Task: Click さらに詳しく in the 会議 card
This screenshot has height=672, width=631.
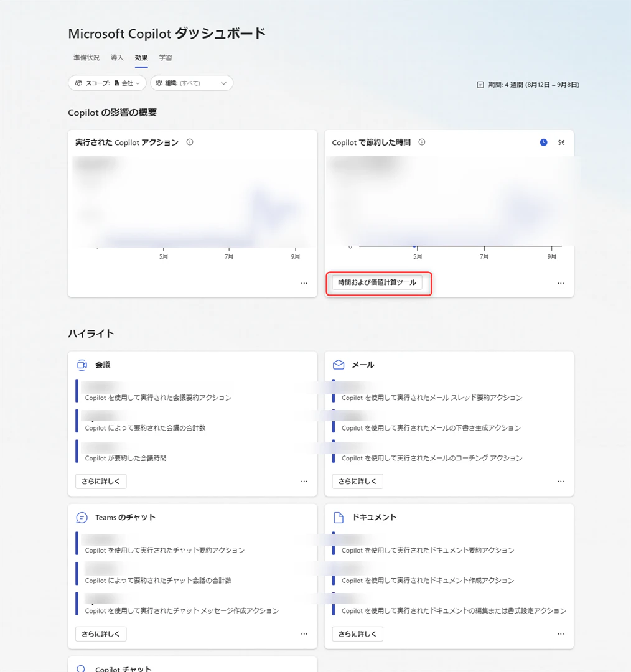Action: (101, 481)
